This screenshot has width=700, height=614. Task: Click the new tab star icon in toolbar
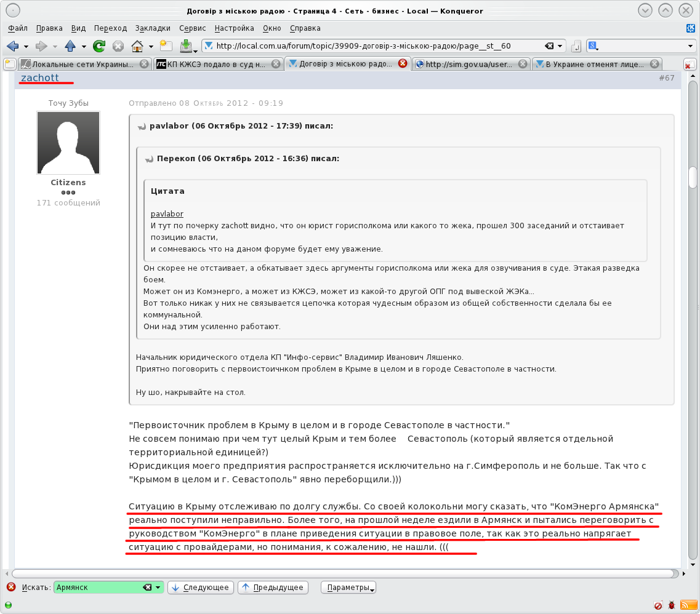coord(166,46)
